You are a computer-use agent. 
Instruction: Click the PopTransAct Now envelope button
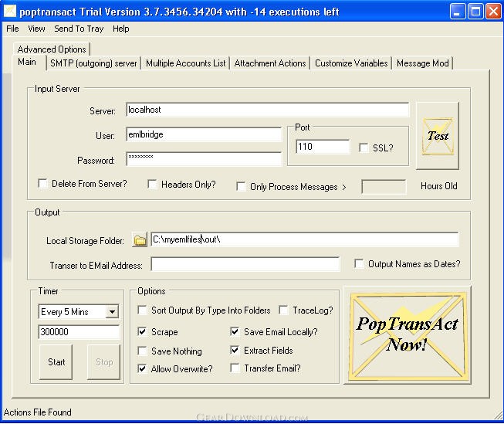tap(408, 335)
